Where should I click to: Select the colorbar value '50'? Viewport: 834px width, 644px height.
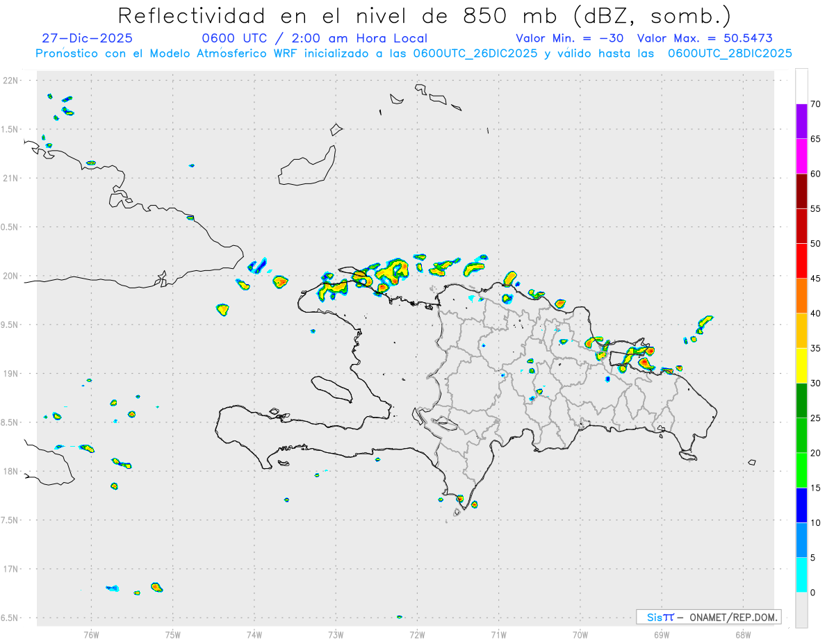815,244
